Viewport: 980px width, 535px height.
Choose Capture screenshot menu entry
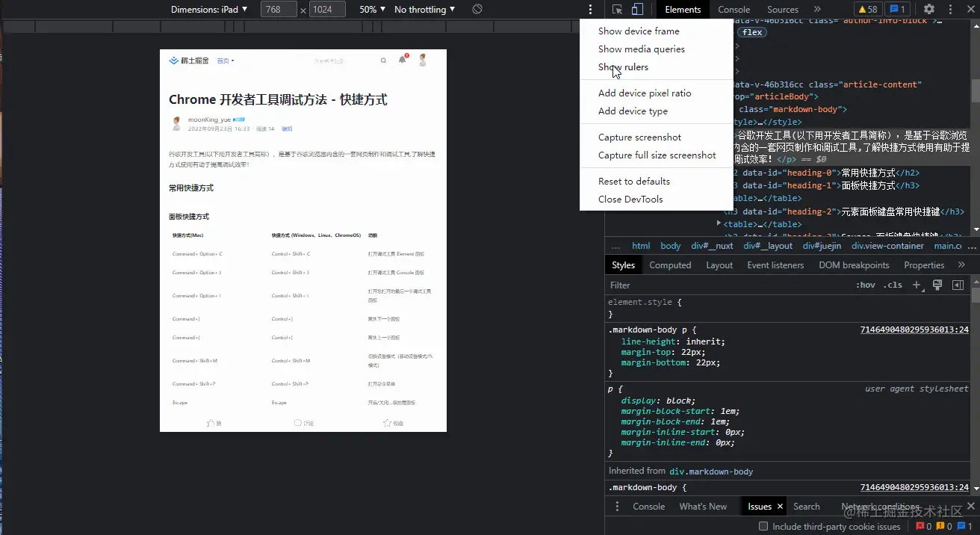pyautogui.click(x=657, y=137)
